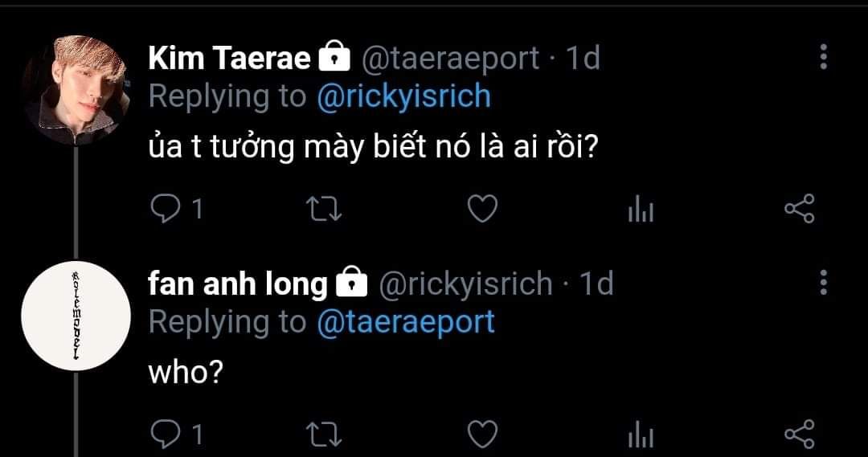
Task: Open more options on fan anh long's tweet
Action: coord(823,283)
